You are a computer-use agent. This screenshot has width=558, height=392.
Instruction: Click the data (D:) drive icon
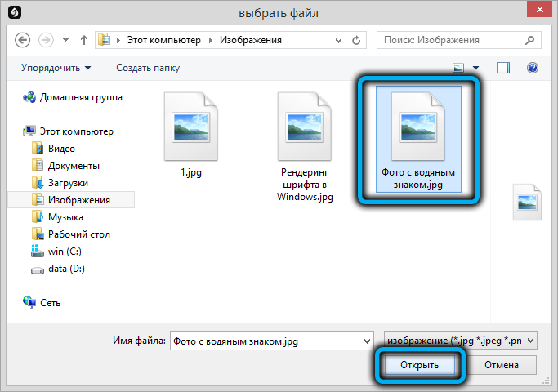37,270
